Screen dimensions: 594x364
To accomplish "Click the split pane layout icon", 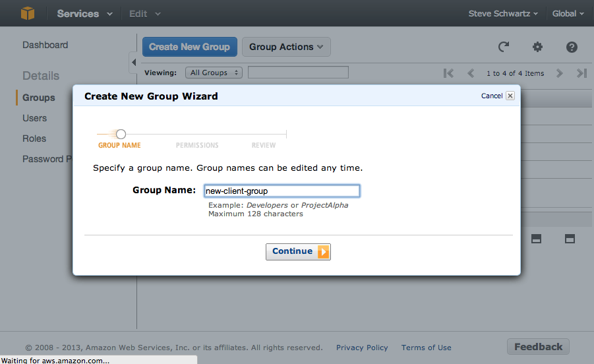I will click(x=536, y=239).
